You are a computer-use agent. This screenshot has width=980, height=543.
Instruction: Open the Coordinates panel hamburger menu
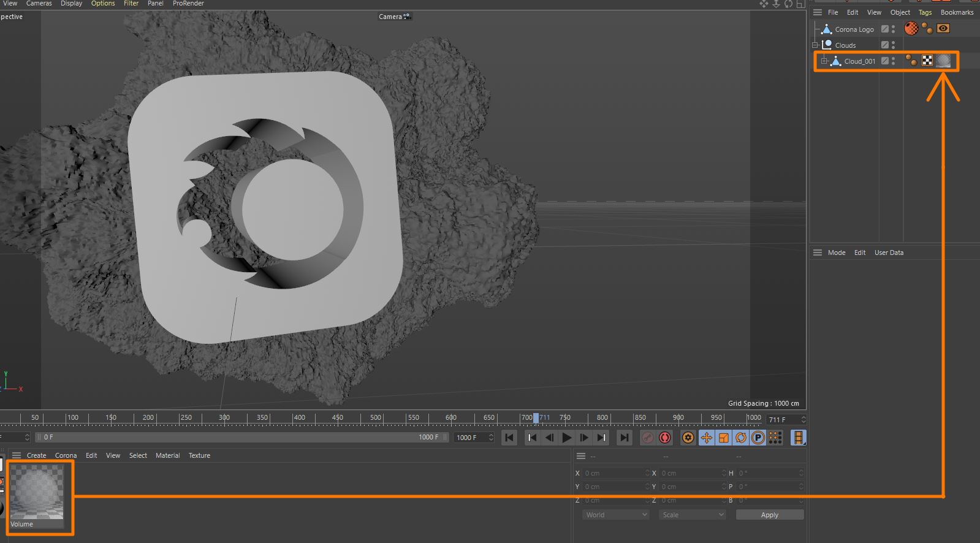pyautogui.click(x=581, y=456)
